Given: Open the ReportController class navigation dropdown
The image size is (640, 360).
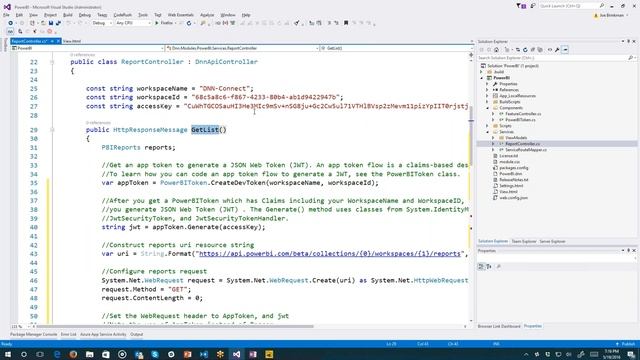Looking at the screenshot, I should (242, 48).
